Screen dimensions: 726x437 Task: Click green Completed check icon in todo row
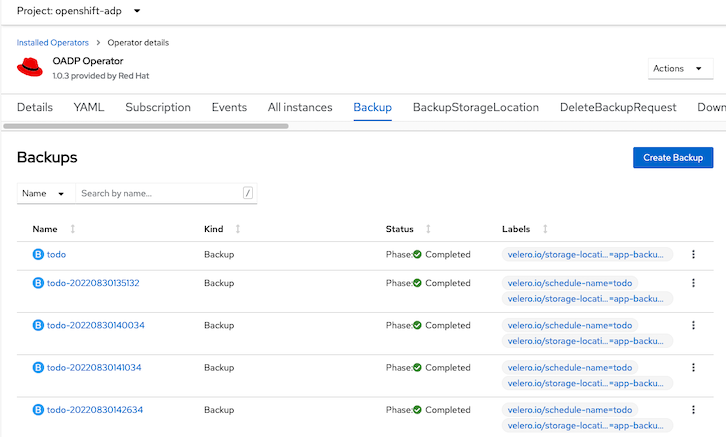417,254
